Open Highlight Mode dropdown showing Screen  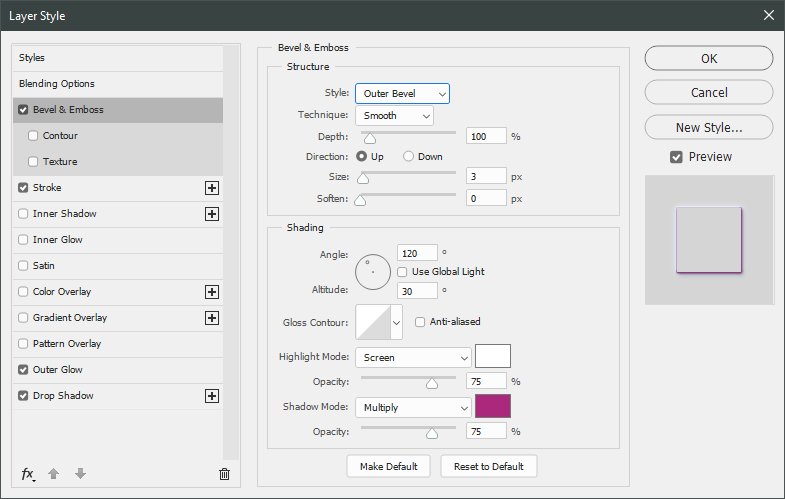[x=412, y=357]
